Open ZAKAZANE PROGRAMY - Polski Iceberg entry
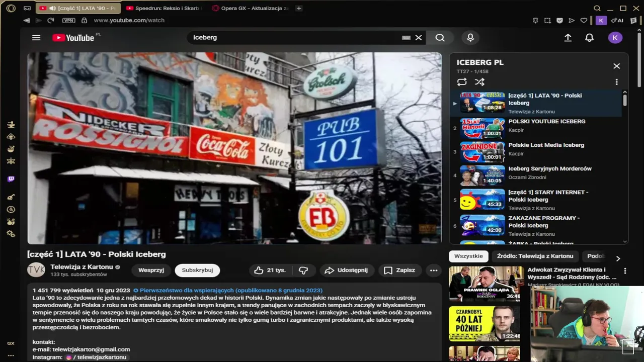The height and width of the screenshot is (362, 644). pos(536,226)
